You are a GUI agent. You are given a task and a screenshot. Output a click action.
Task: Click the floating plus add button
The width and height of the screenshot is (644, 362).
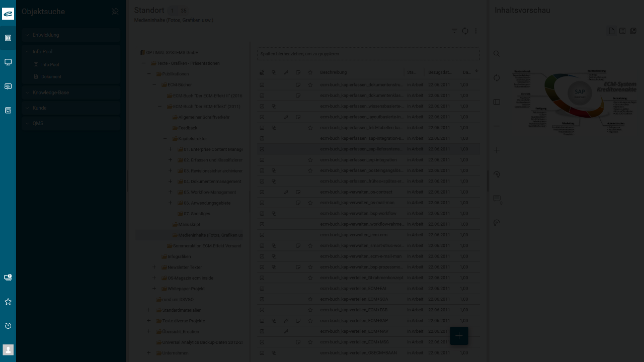coord(459,336)
